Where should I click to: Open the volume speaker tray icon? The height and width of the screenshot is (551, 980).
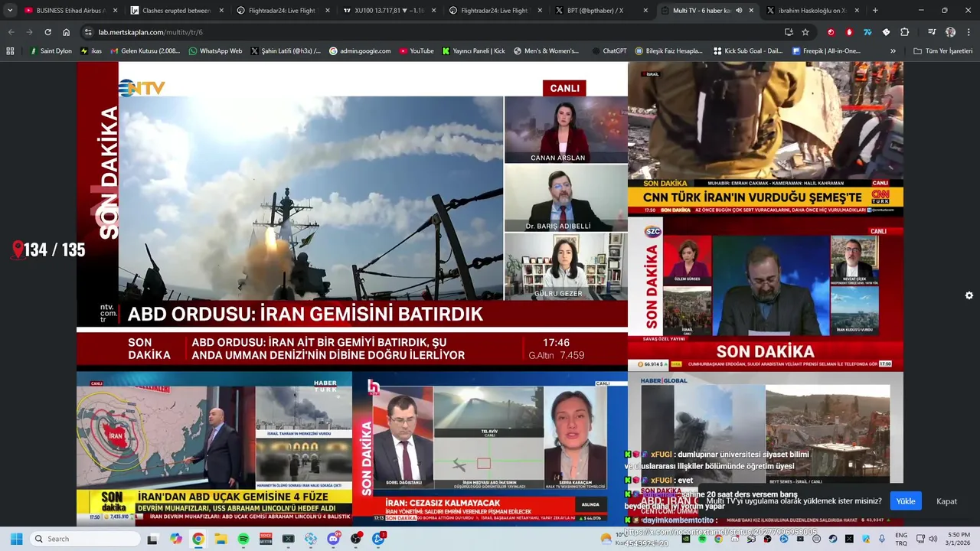point(933,539)
